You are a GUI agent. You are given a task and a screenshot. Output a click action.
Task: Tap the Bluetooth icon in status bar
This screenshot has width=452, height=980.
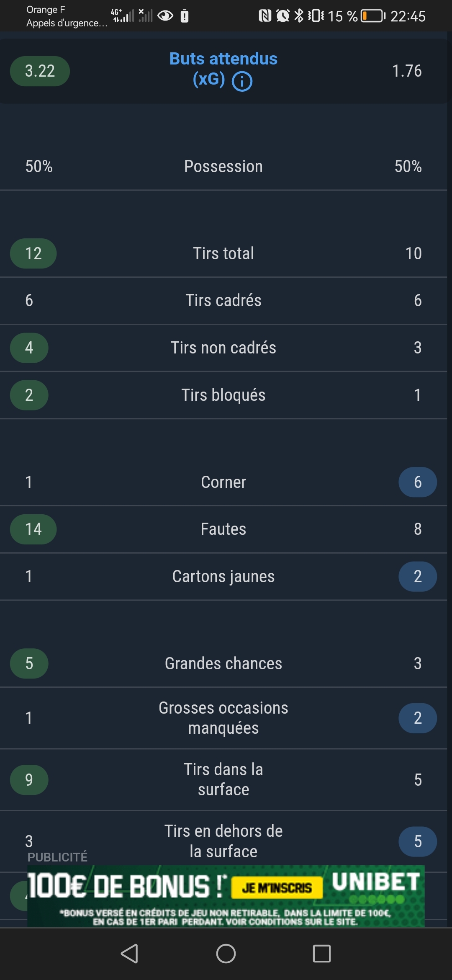pyautogui.click(x=299, y=16)
